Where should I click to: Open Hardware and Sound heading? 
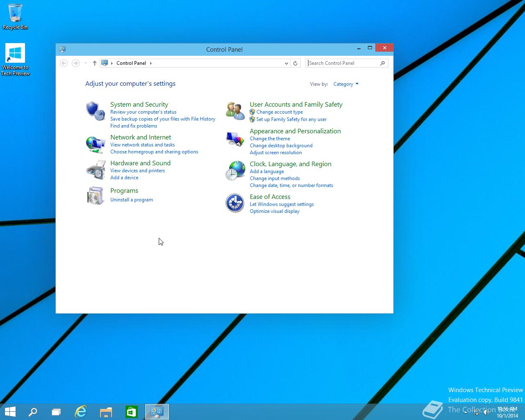(140, 163)
